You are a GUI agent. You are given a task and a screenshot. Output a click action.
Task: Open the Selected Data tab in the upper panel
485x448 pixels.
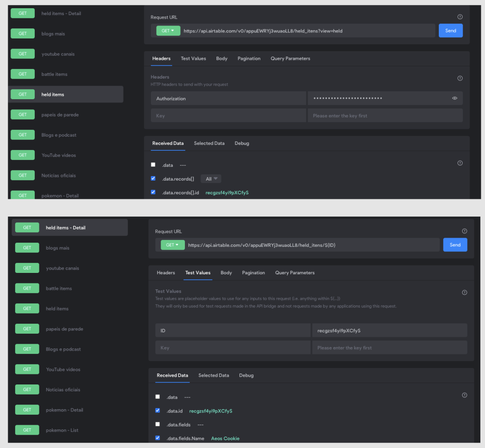tap(209, 144)
